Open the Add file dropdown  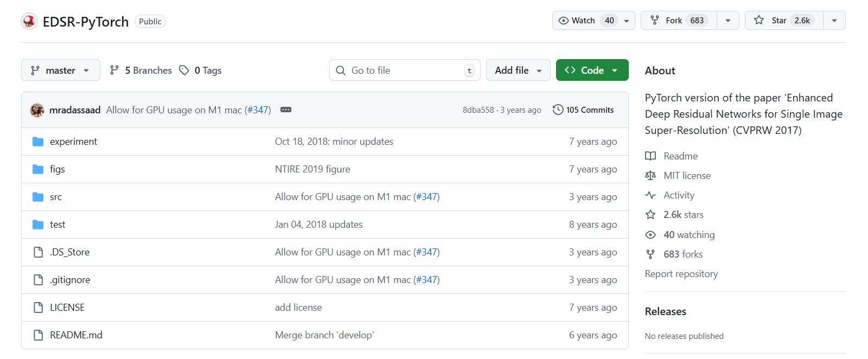(x=518, y=70)
